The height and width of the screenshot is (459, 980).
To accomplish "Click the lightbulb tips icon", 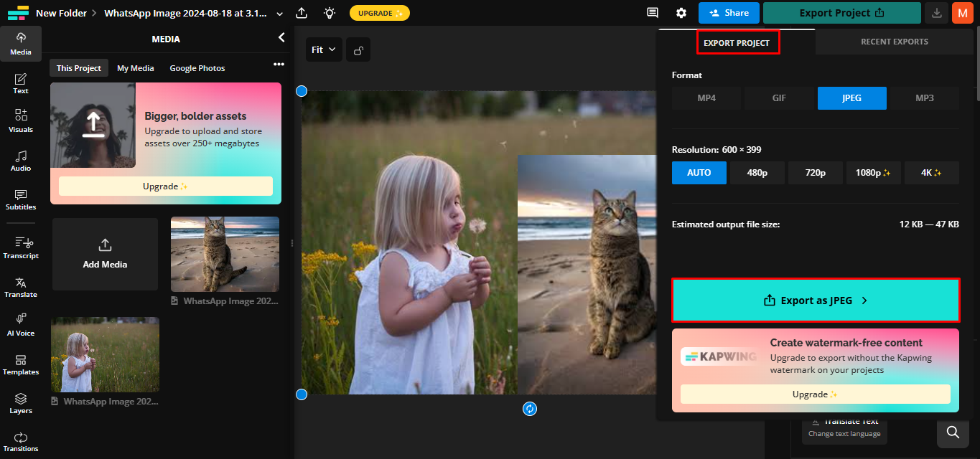I will [329, 13].
